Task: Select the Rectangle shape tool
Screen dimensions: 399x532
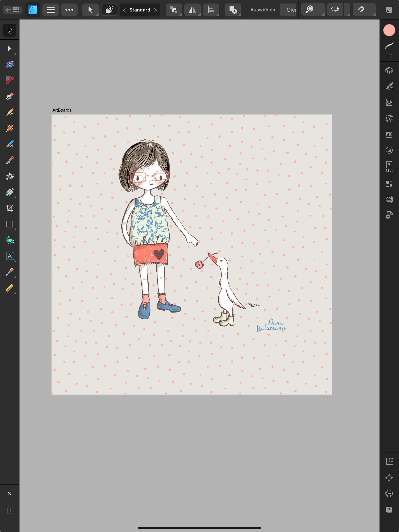Action: (10, 224)
